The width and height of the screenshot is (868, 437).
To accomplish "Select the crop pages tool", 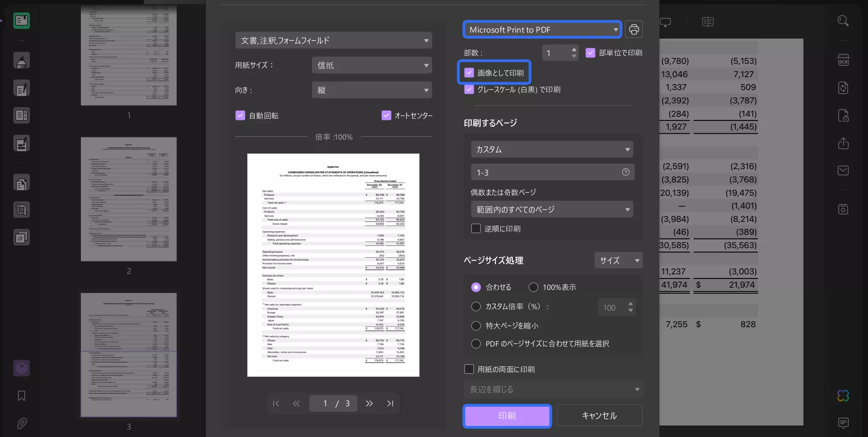I will 21,210.
